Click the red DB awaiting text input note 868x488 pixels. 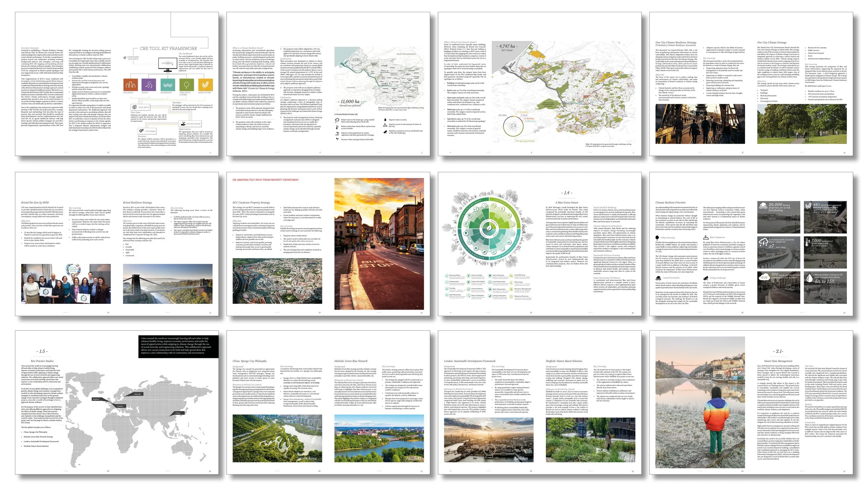point(266,180)
